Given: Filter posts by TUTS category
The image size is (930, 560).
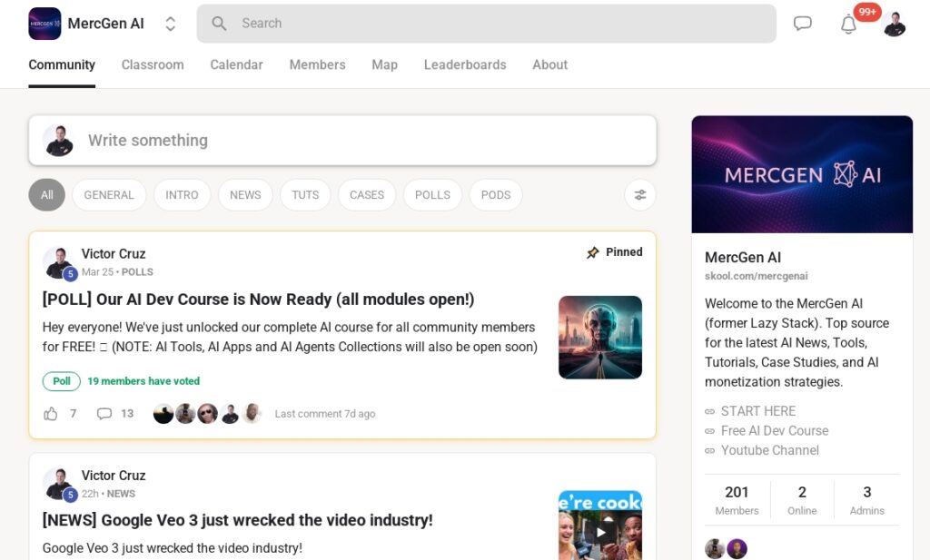Looking at the screenshot, I should (305, 195).
